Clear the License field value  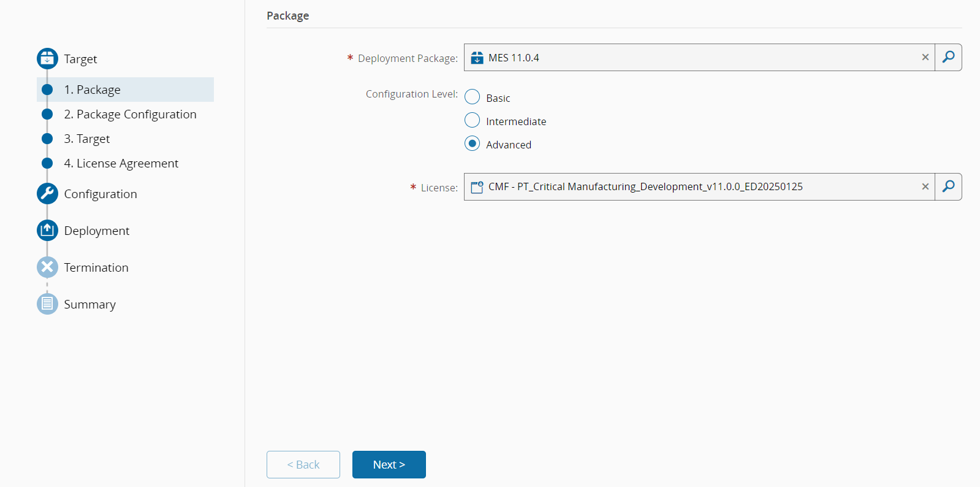coord(925,186)
